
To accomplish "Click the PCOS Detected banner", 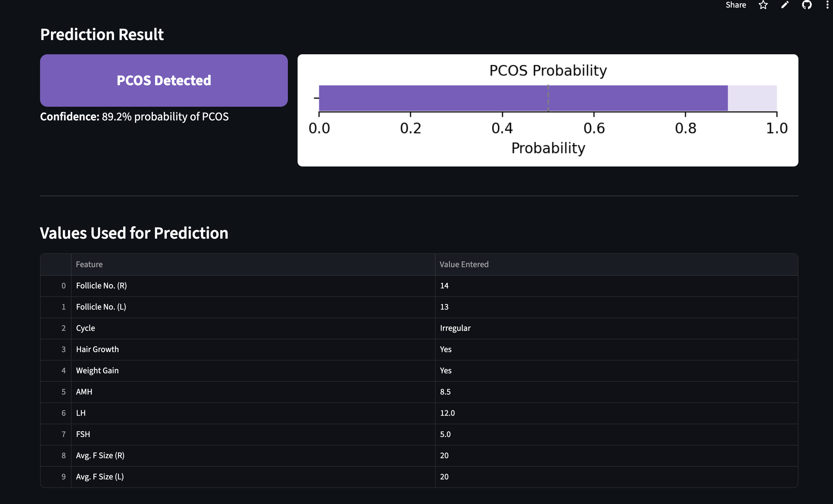I will point(164,80).
